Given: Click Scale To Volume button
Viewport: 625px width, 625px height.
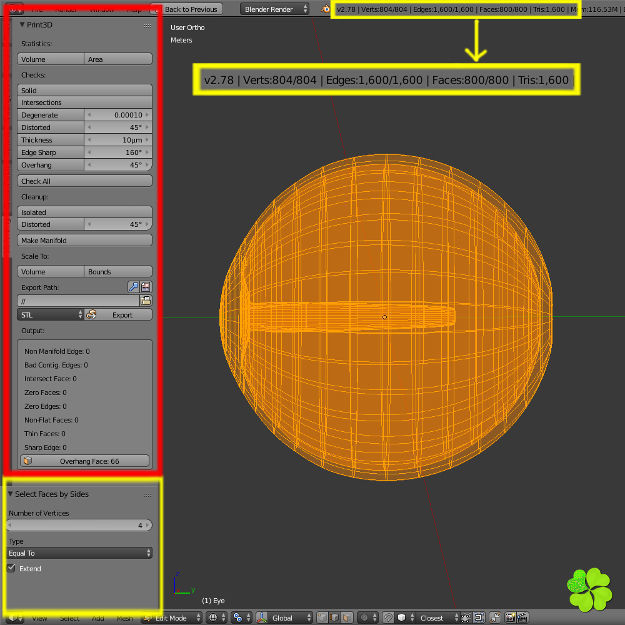Looking at the screenshot, I should [51, 271].
